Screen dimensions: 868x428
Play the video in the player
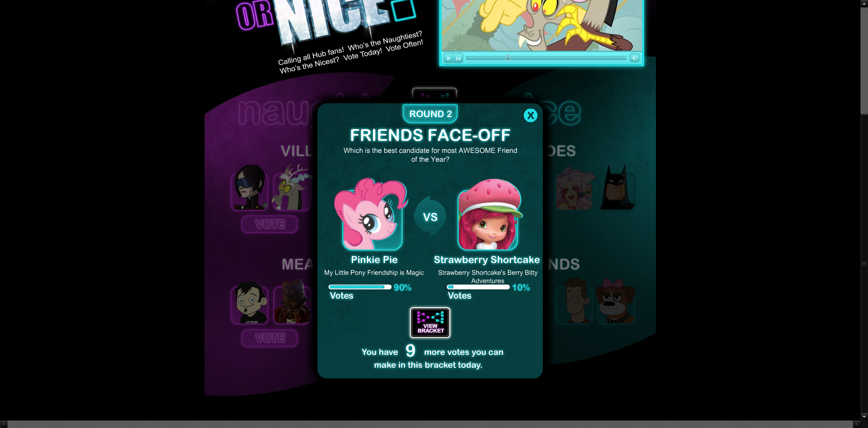448,58
